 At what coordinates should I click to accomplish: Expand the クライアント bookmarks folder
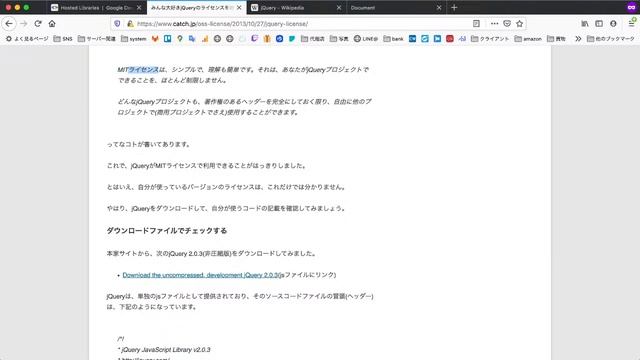(490, 39)
